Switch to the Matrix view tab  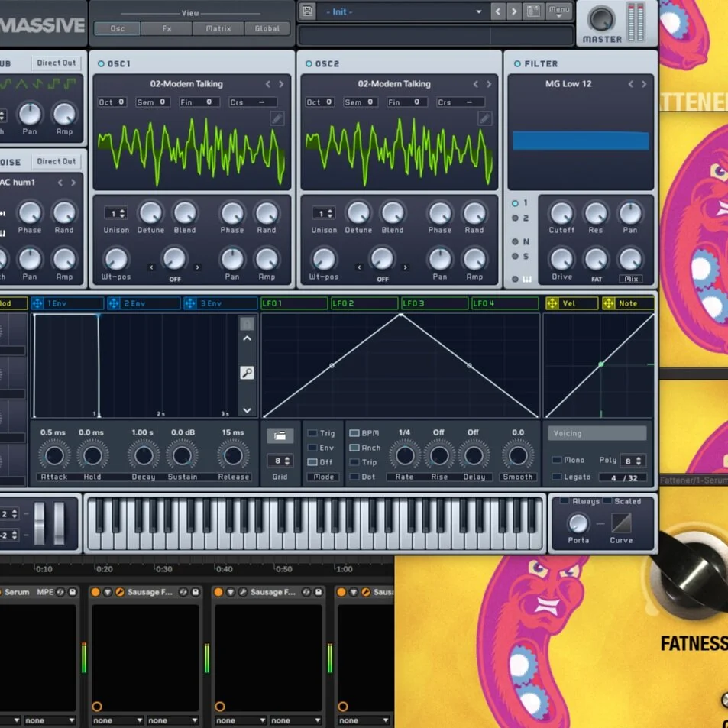218,28
